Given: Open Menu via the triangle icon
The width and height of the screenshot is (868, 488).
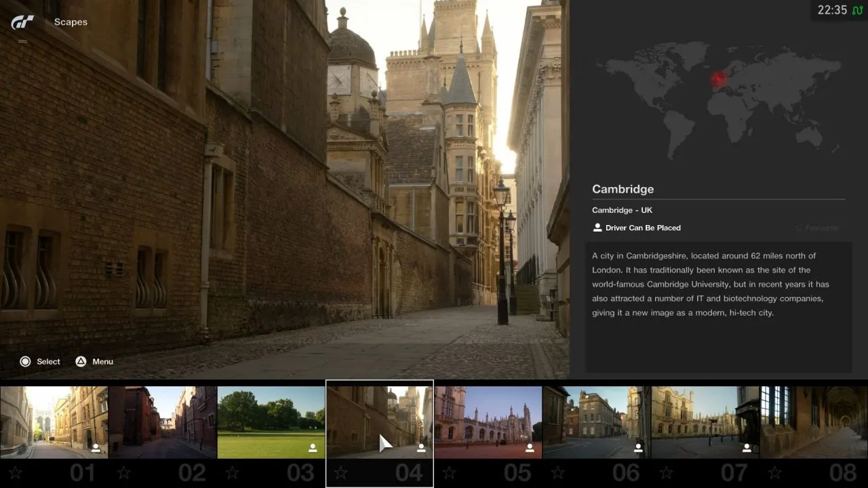Looking at the screenshot, I should pos(81,362).
